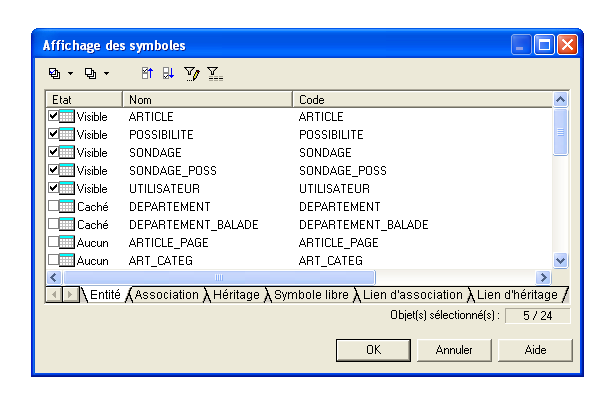Click the Annuler button
614x402 pixels.
pyautogui.click(x=454, y=350)
